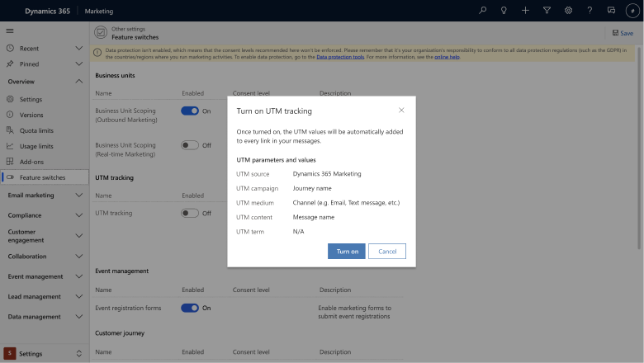Click the search magnifier icon in header
Image resolution: width=644 pixels, height=363 pixels.
(x=483, y=11)
